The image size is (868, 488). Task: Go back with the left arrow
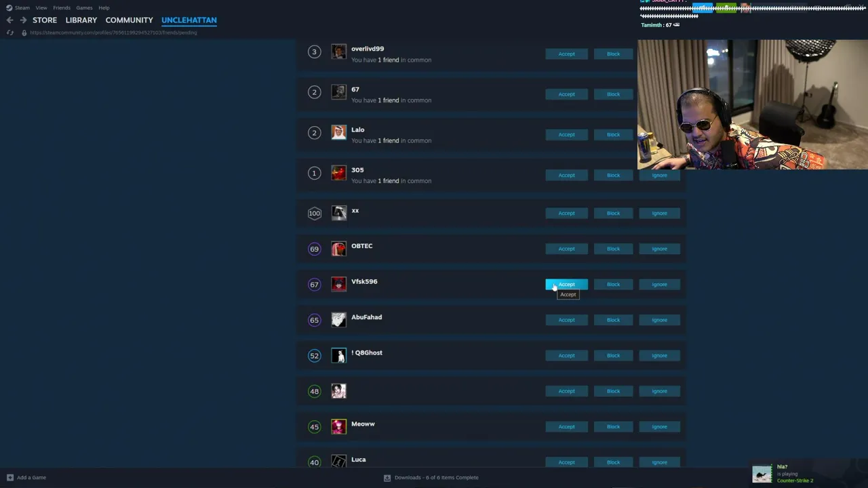(x=9, y=20)
